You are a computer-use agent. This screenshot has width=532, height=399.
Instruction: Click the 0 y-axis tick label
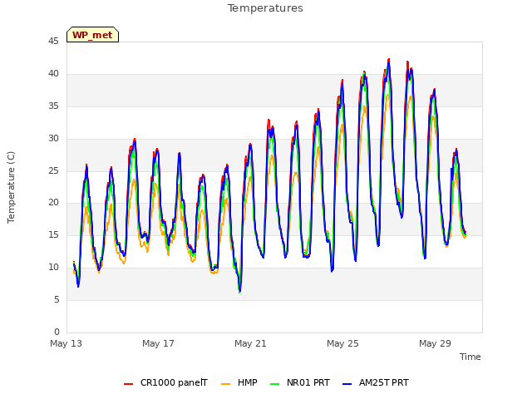tap(57, 332)
